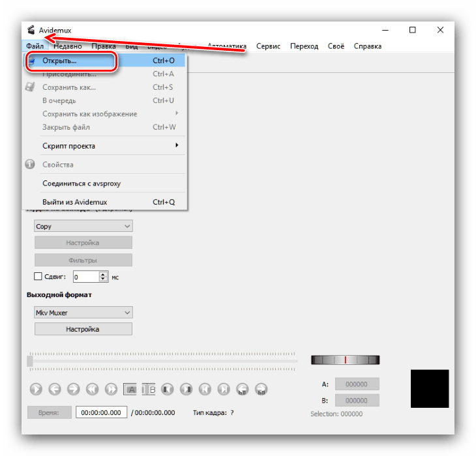Toggle the Сдвиг checkbox

click(38, 276)
